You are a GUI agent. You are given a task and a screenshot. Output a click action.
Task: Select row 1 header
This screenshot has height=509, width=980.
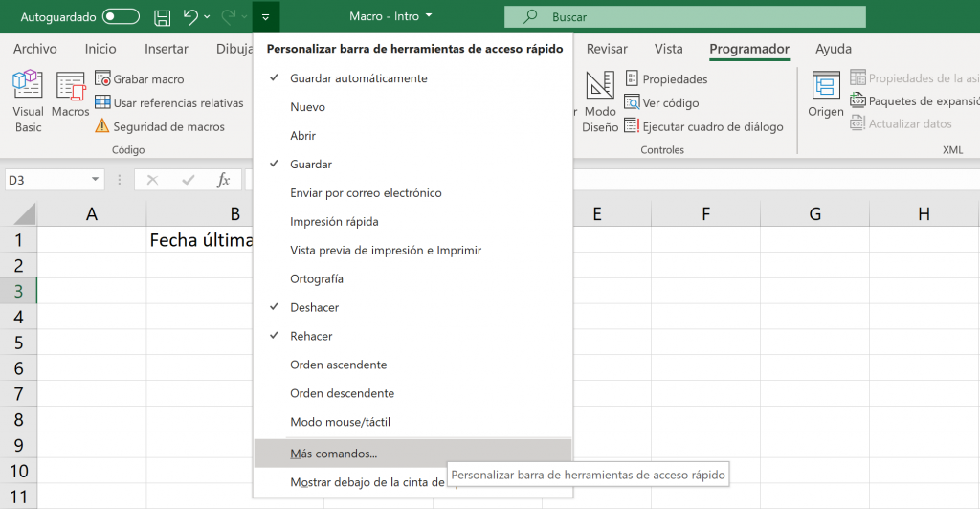[x=19, y=240]
